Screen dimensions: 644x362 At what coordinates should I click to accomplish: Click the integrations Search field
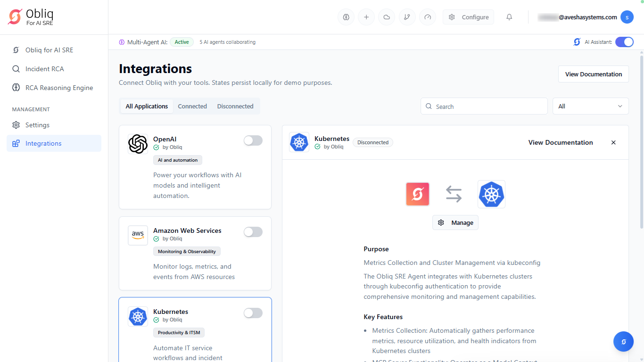pos(484,107)
